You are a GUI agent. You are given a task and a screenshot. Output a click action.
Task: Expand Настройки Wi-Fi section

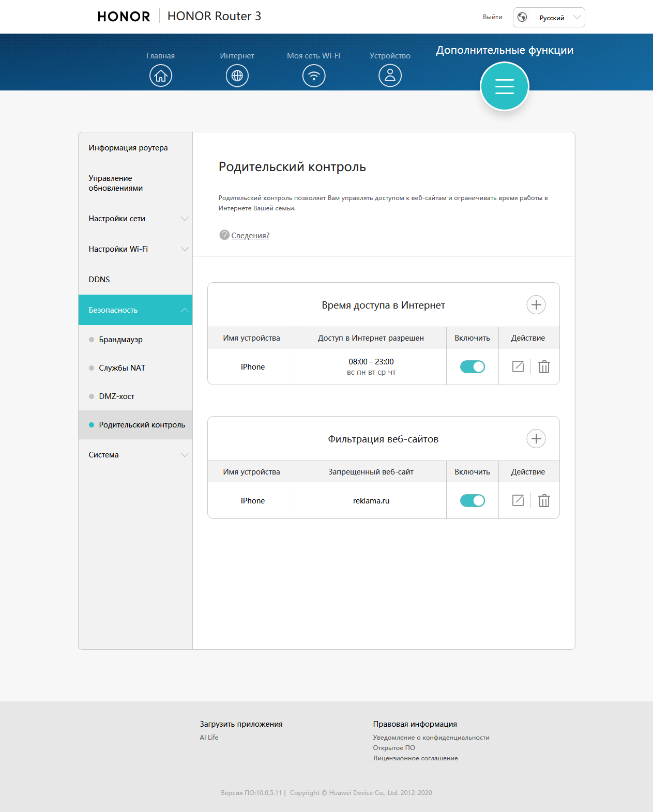(x=135, y=249)
